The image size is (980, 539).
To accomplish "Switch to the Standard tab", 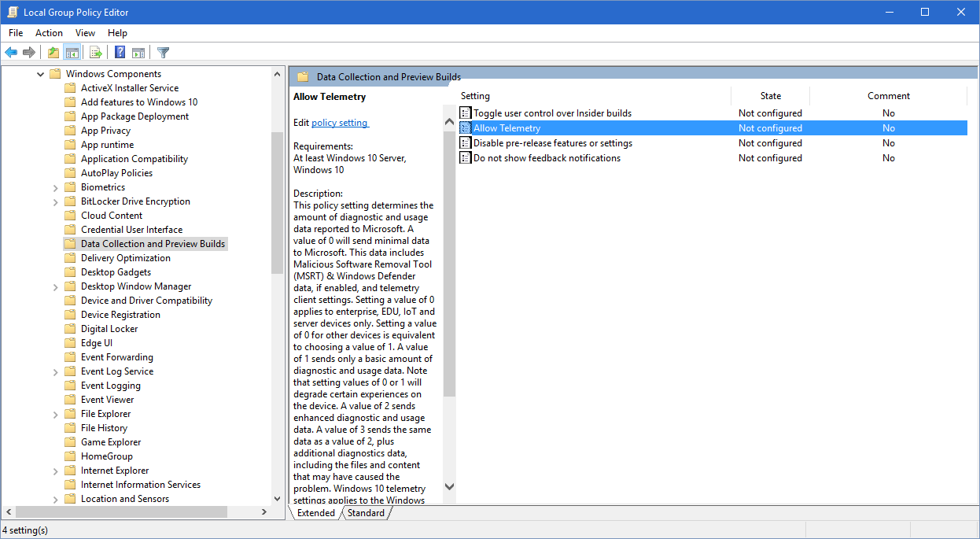I will tap(366, 513).
